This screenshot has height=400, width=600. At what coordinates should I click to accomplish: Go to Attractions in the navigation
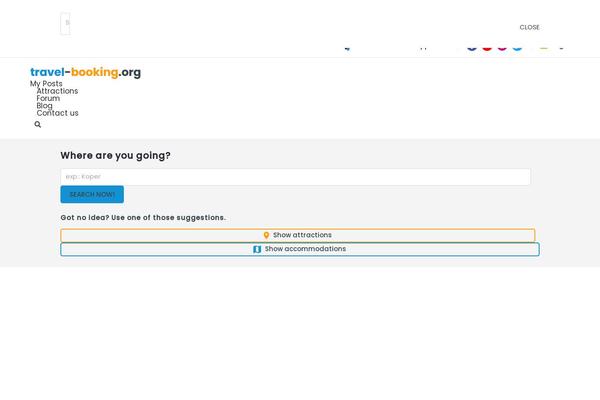[x=57, y=91]
